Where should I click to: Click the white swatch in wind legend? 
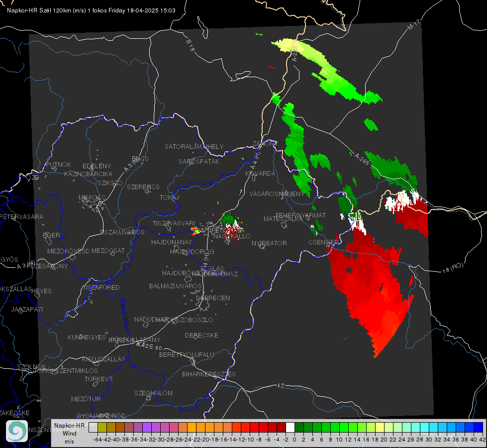click(x=290, y=428)
